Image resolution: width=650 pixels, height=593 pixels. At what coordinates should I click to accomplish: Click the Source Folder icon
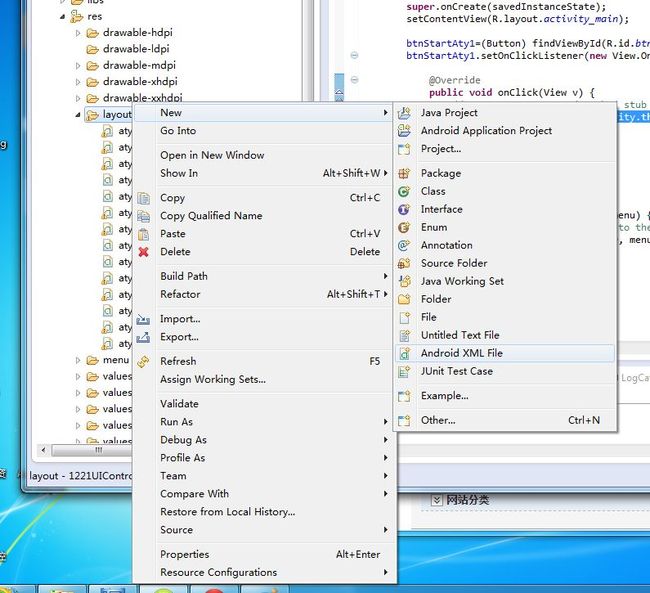[404, 263]
